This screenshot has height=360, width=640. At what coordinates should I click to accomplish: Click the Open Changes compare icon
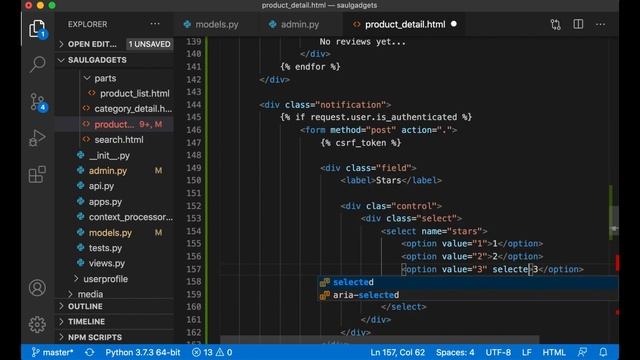pos(556,24)
